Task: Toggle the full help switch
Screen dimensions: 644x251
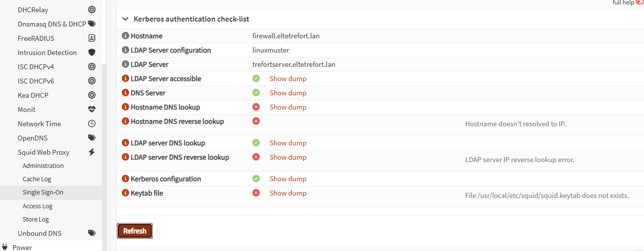Action: 640,2
